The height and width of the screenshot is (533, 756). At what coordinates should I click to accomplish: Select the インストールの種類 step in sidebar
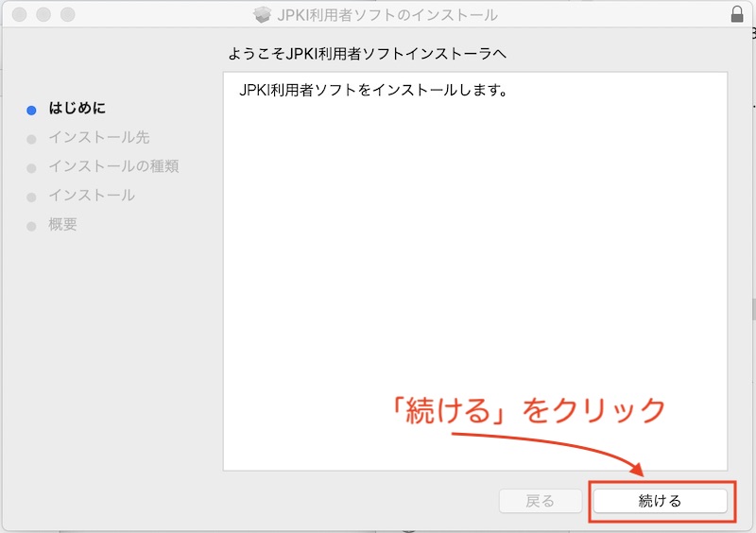113,166
